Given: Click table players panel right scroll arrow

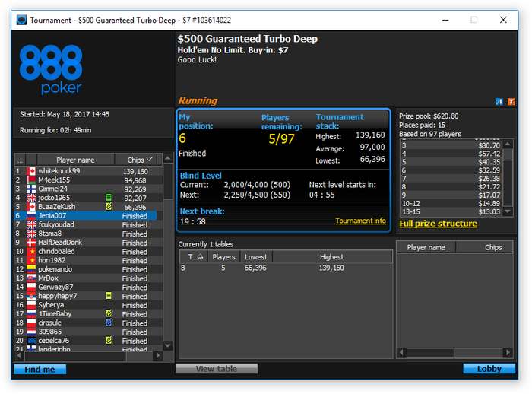Looking at the screenshot, I should 508,353.
